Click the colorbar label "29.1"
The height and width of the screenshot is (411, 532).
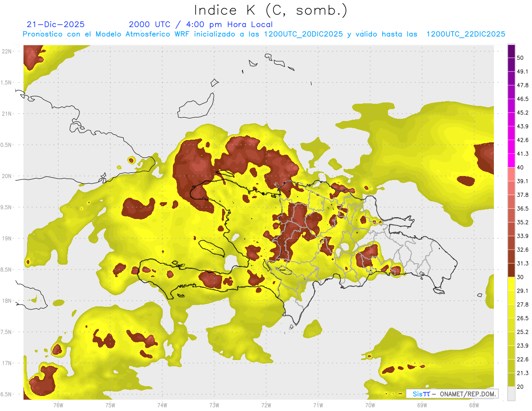pos(523,290)
